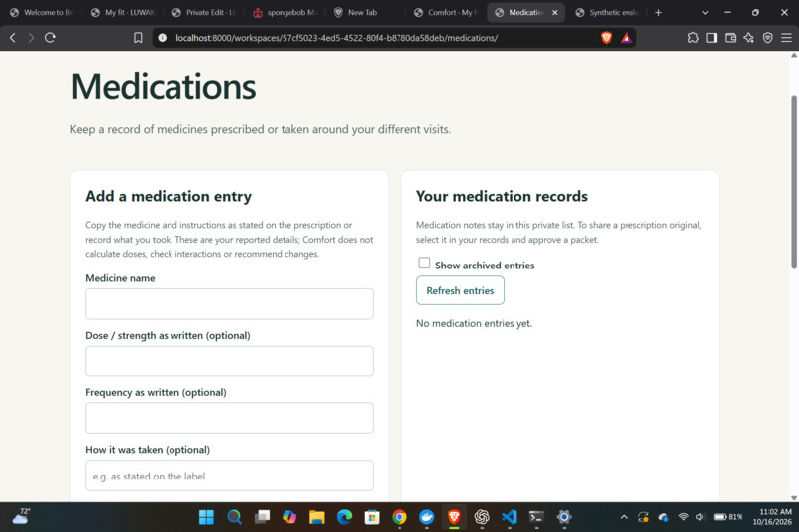The height and width of the screenshot is (532, 799).
Task: Click the page vertical scrollbar thumb
Action: tap(794, 182)
